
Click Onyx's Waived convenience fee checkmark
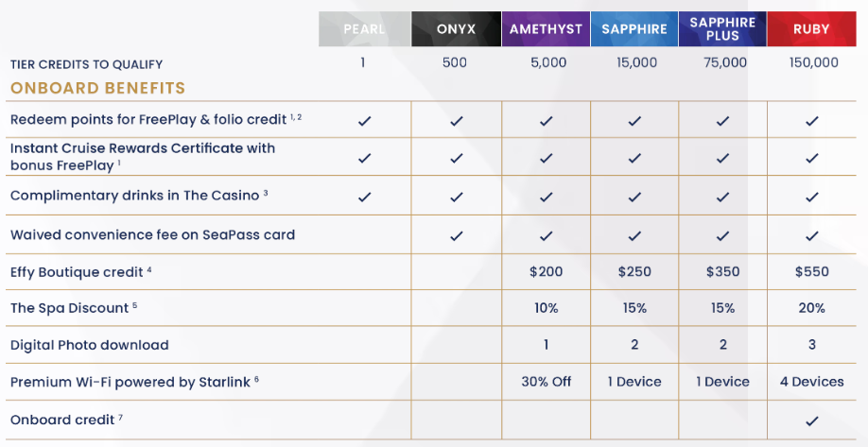point(456,236)
